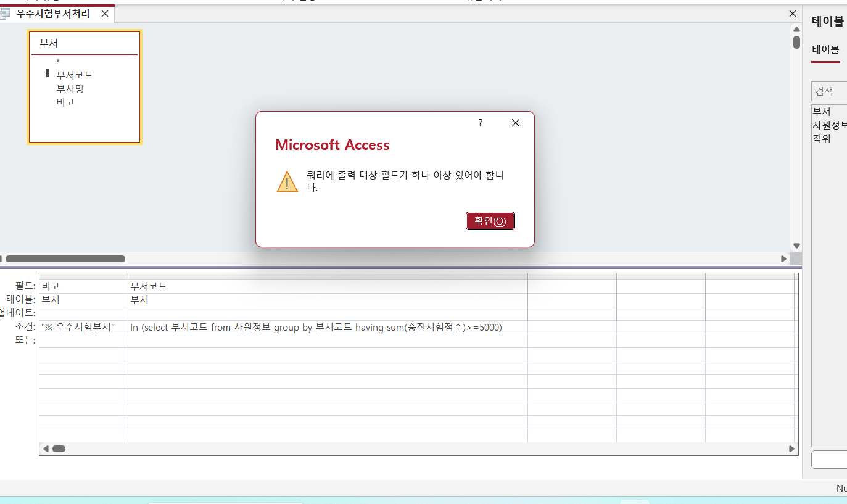
Task: Click the "※ 우수시험부서" criteria cell
Action: click(83, 328)
